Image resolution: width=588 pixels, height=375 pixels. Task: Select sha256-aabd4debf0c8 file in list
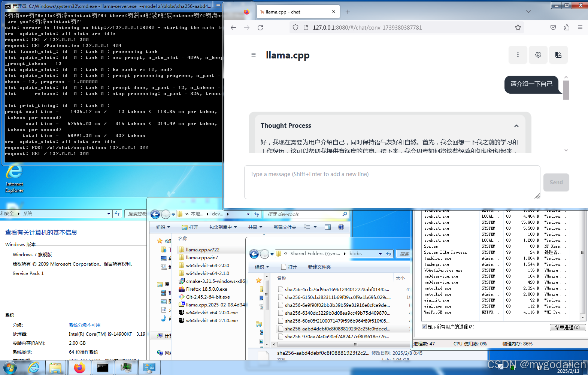coord(337,329)
